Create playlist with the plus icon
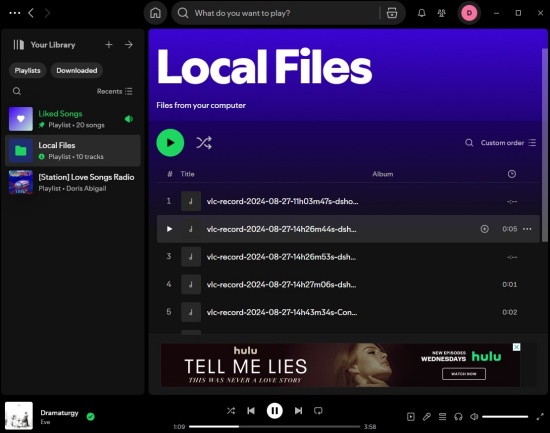Viewport: 550px width, 433px height. (x=109, y=45)
